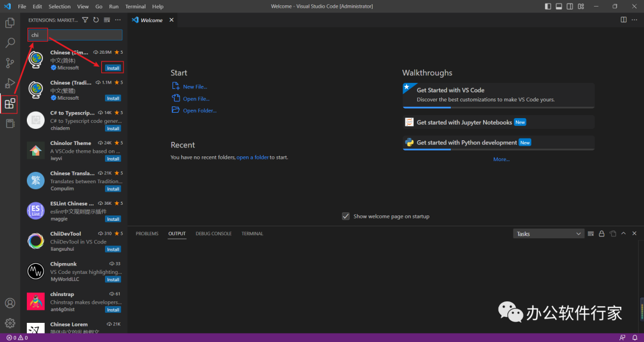Screen dimensions: 644x342
Task: Switch to the OUTPUT panel tab
Action: tap(177, 233)
